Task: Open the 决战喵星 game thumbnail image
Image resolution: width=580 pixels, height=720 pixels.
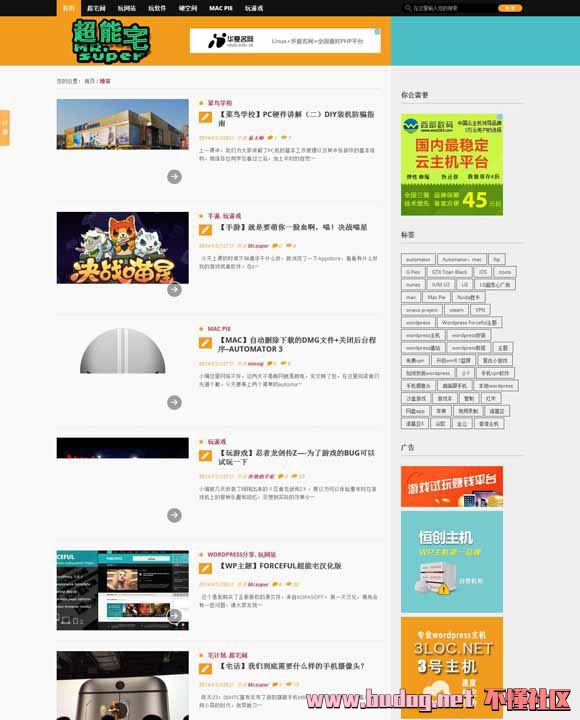Action: (x=123, y=248)
